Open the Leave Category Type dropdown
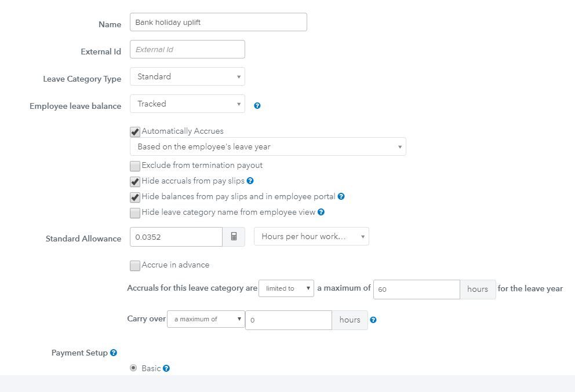This screenshot has width=575, height=392. point(187,76)
